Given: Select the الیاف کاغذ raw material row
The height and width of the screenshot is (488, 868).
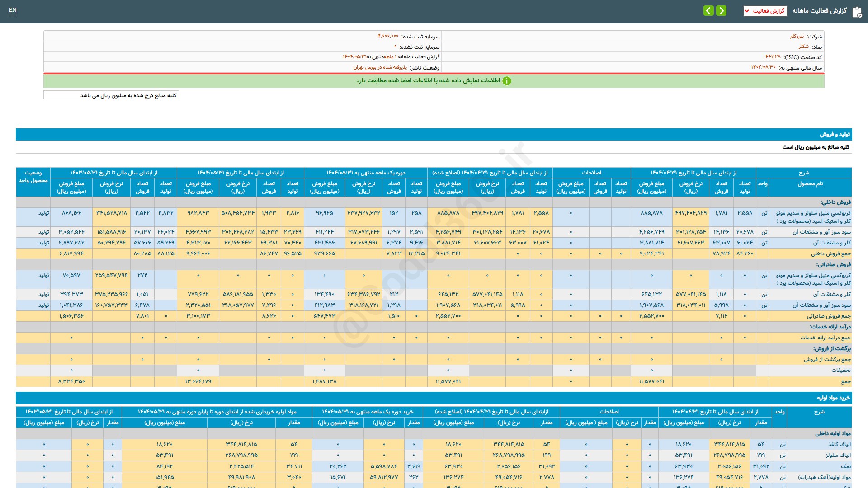Looking at the screenshot, I should [839, 444].
